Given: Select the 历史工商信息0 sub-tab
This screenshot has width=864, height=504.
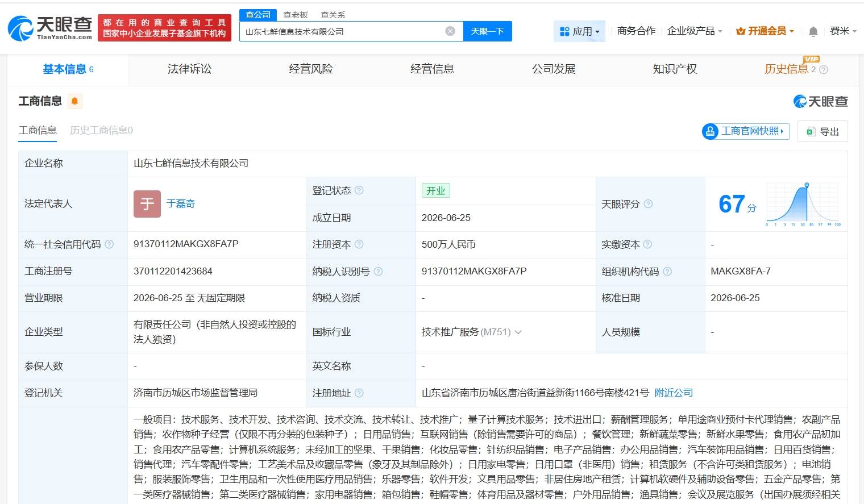Looking at the screenshot, I should pyautogui.click(x=101, y=130).
